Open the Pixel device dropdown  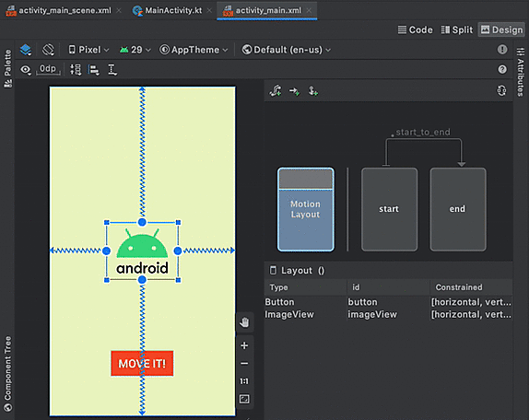point(88,50)
